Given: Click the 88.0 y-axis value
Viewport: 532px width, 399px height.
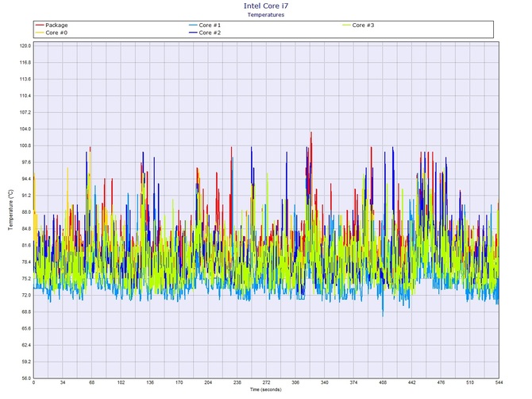Looking at the screenshot, I should (x=26, y=212).
